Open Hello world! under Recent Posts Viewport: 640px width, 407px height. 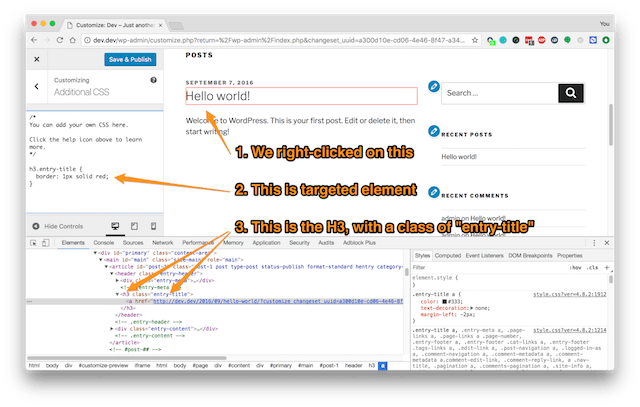(459, 157)
